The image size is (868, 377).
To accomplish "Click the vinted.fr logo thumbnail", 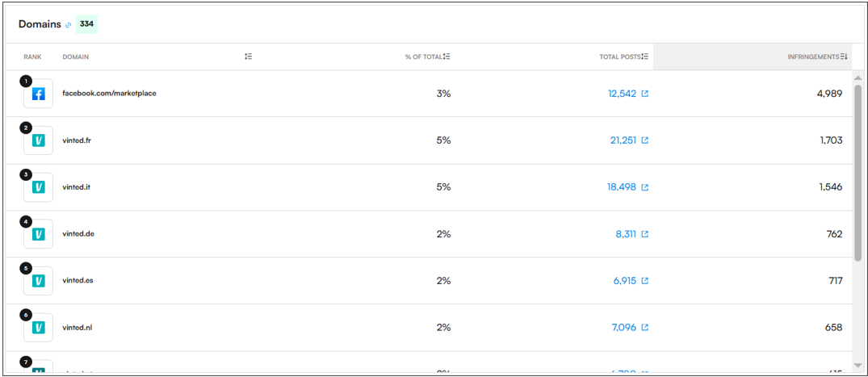I will tap(38, 140).
